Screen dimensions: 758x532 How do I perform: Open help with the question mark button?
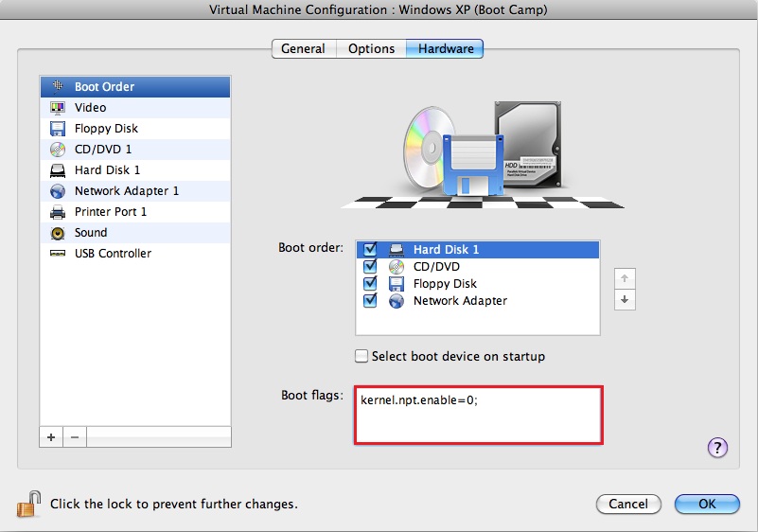tap(717, 448)
